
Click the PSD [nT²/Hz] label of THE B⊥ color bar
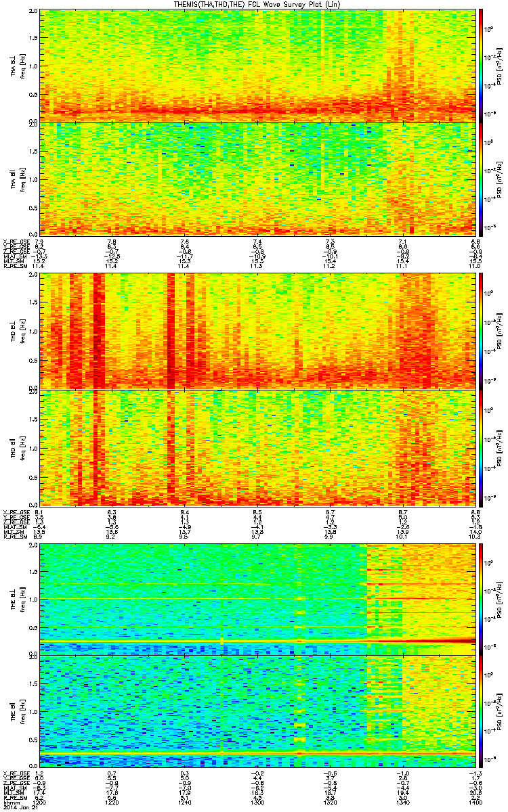coord(500,598)
